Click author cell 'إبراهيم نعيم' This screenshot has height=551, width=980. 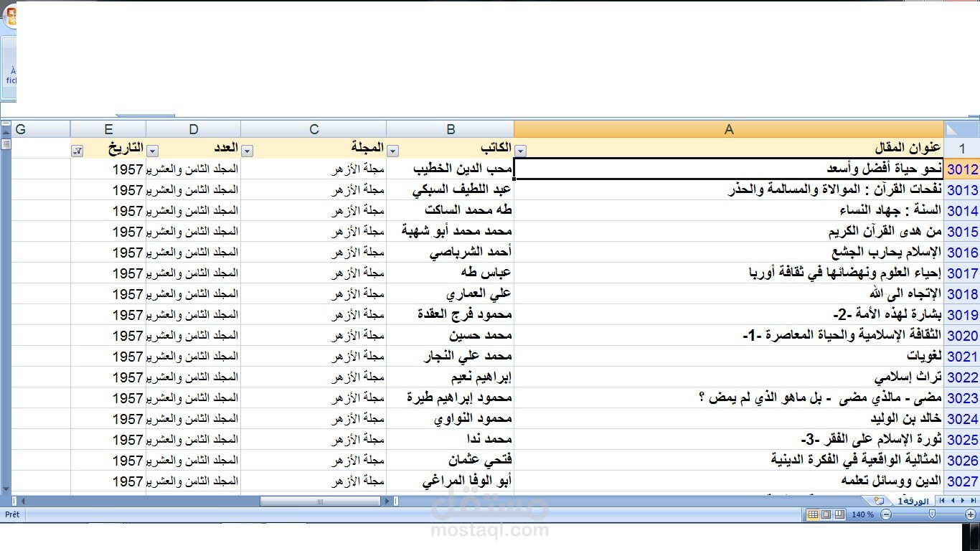tap(451, 377)
